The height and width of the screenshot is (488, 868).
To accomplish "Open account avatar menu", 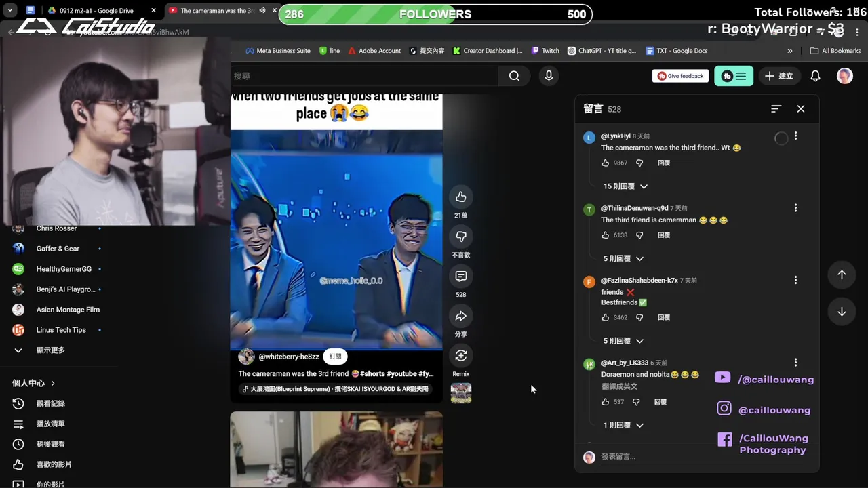I will pos(844,76).
